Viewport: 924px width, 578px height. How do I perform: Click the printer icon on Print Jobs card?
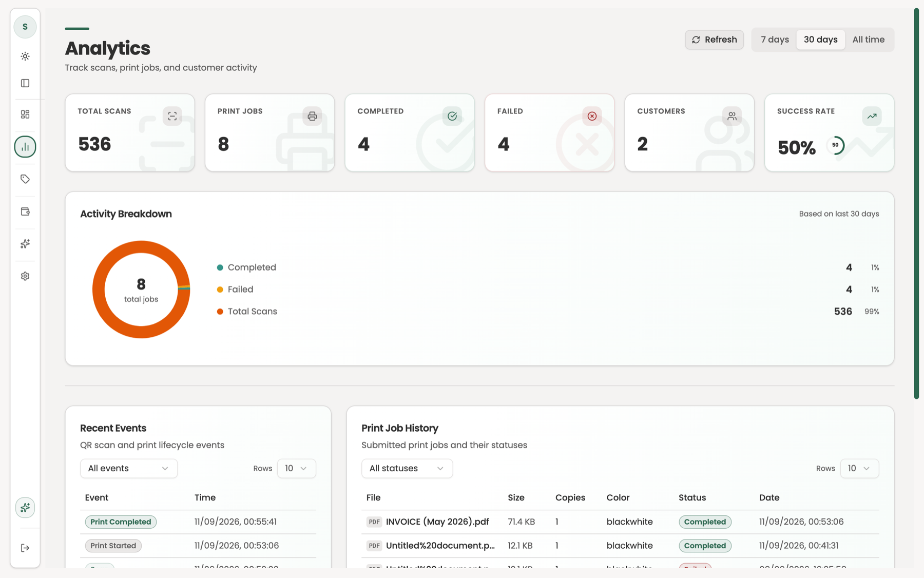click(312, 116)
